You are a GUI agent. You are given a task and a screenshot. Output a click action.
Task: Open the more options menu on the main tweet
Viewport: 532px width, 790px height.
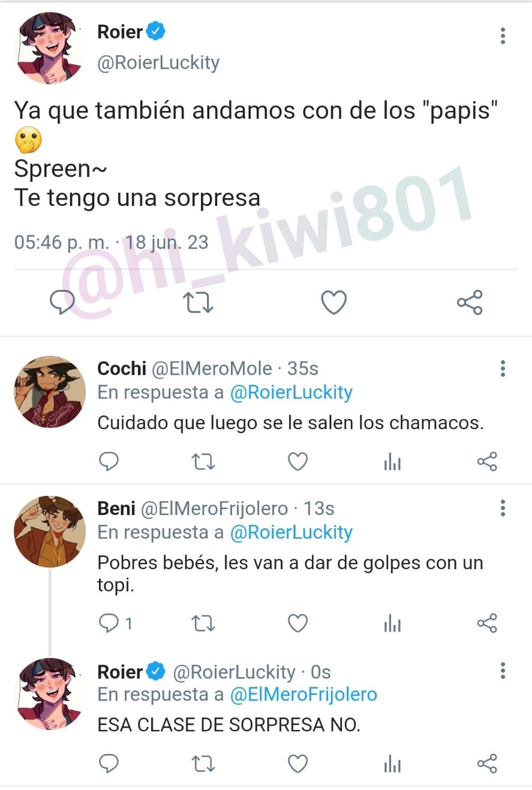click(x=503, y=36)
